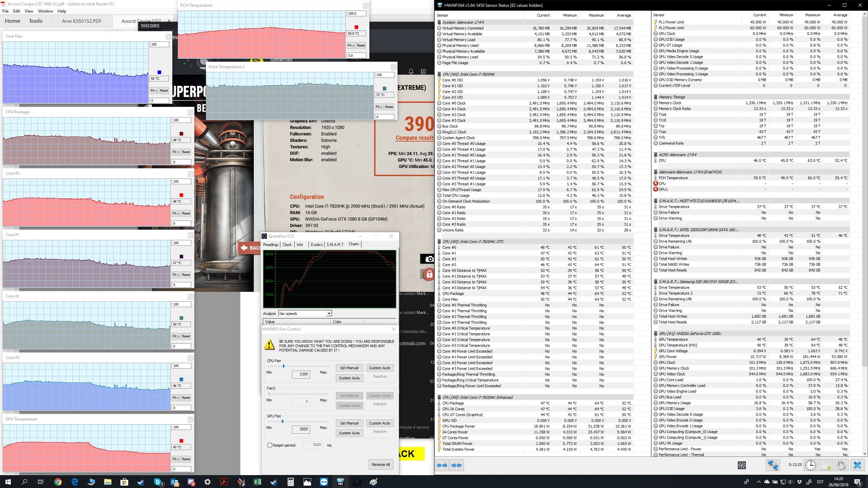Open TeamViewer from taskbar
868x488 pixels.
[x=324, y=482]
